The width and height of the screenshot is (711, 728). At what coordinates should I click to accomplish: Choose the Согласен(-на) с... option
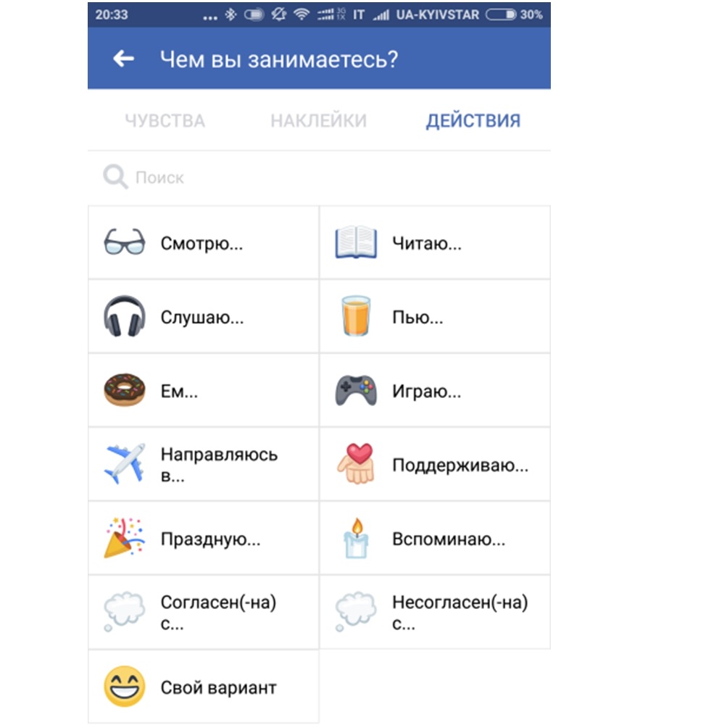tap(203, 612)
